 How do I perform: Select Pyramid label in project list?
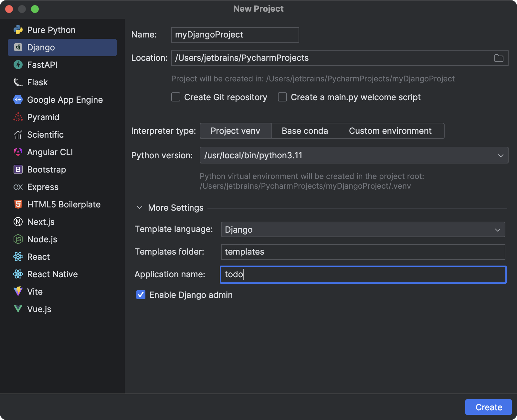(43, 117)
